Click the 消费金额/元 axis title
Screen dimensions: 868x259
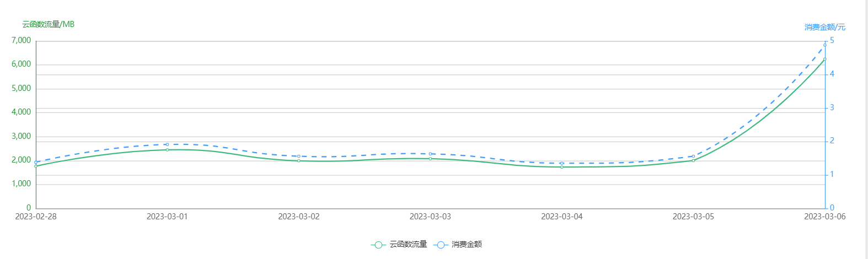[825, 27]
